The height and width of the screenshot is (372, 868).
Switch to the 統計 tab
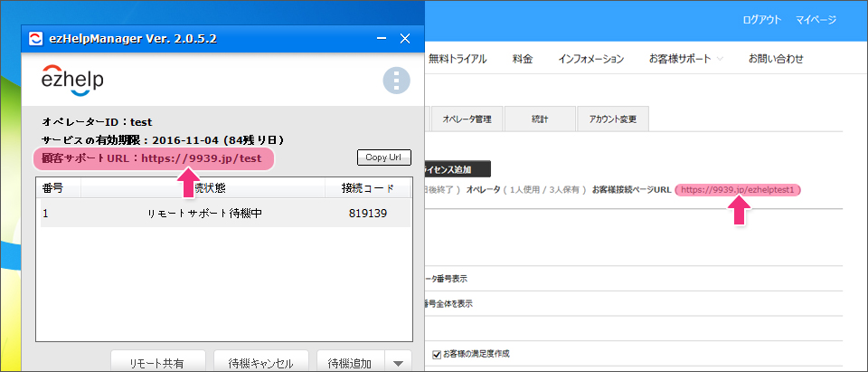point(539,119)
